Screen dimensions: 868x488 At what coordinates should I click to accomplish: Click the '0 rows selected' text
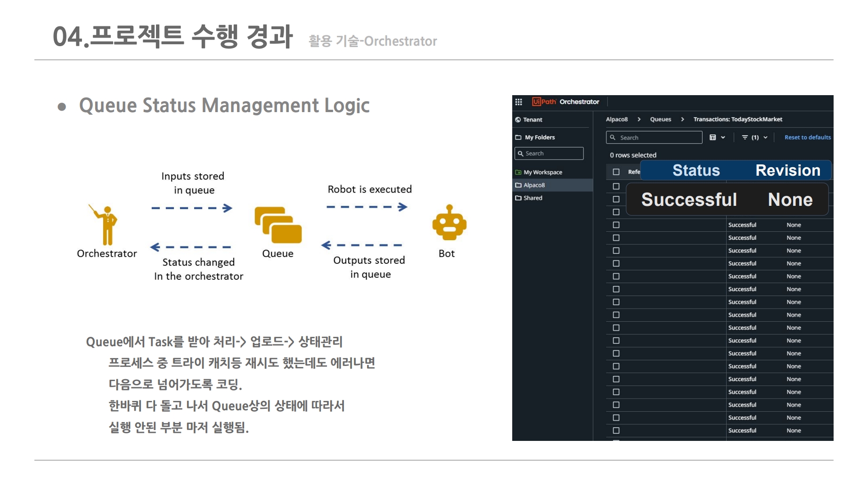coord(633,155)
